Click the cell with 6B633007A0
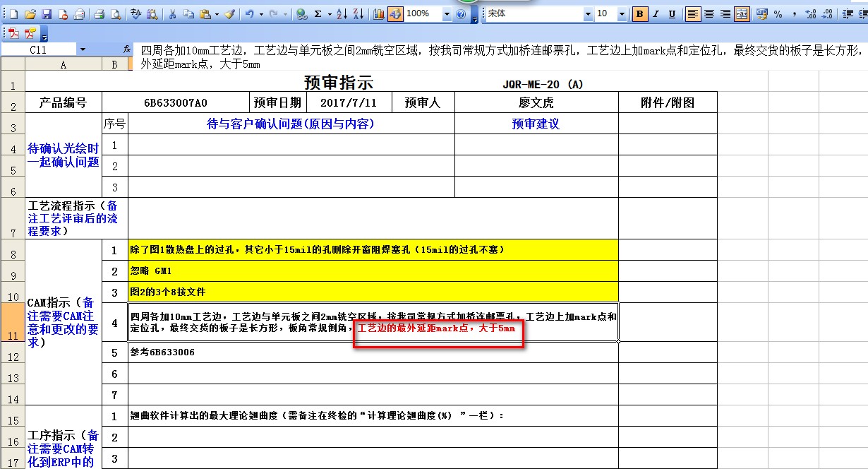Screen dimensions: 868x469 [x=176, y=102]
